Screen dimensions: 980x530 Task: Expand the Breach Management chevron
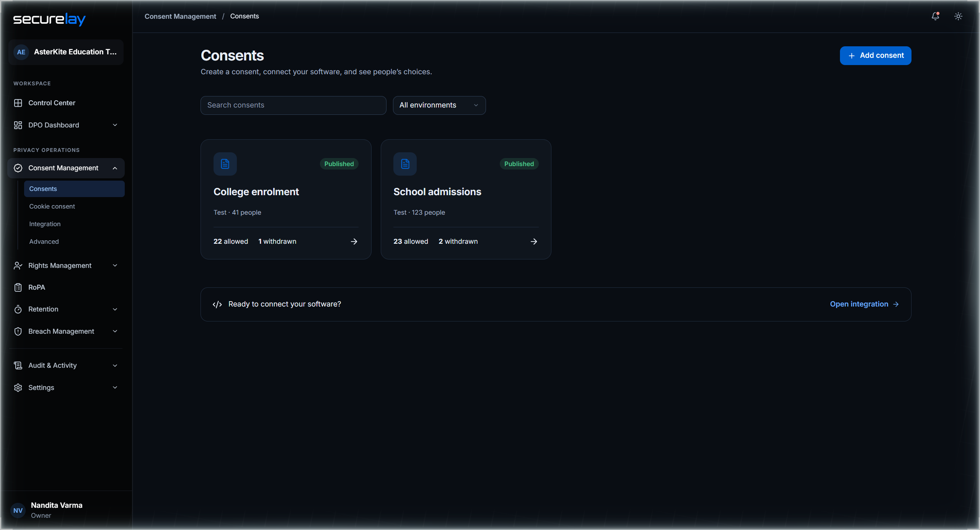115,331
